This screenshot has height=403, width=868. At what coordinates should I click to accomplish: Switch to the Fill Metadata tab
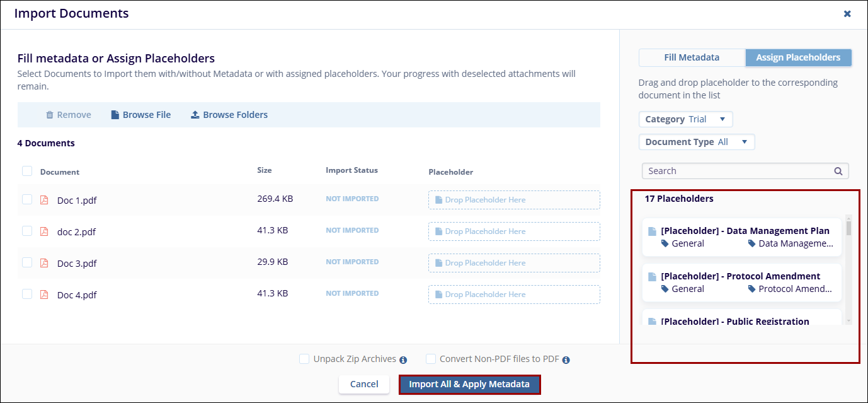[692, 57]
